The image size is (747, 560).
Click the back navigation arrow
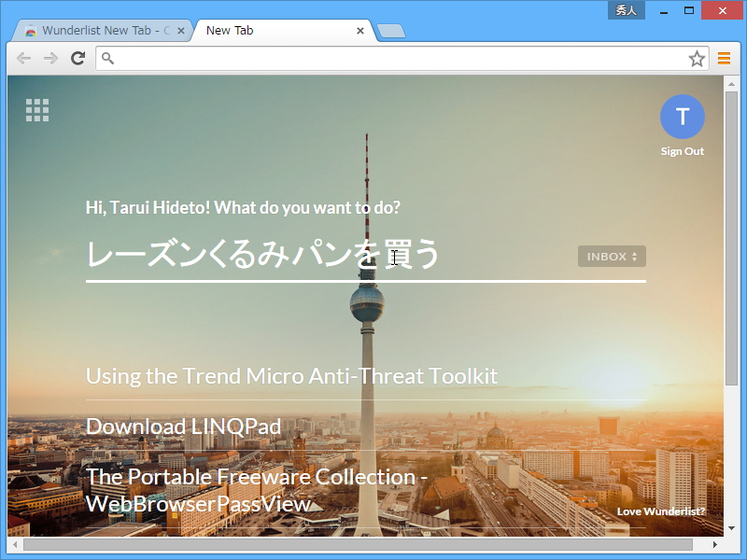tap(23, 58)
